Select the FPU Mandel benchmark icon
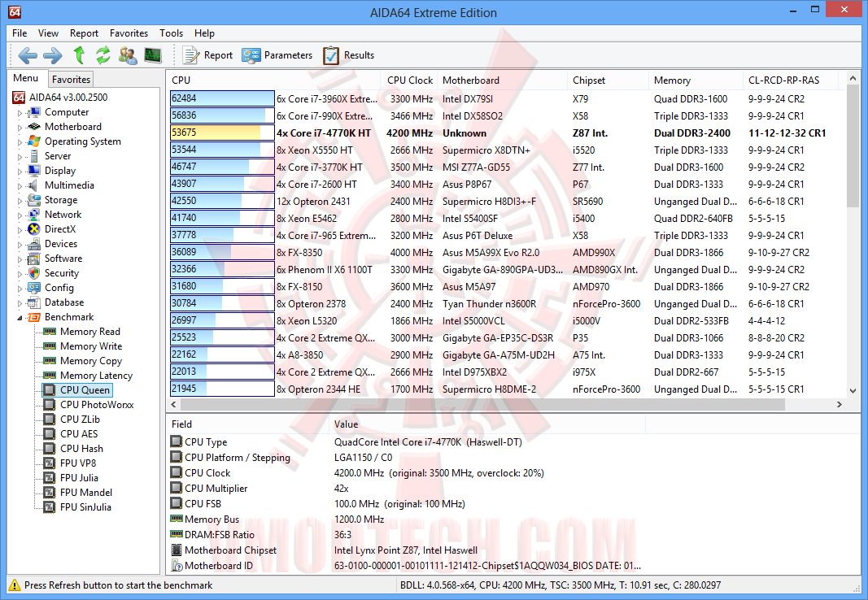This screenshot has width=868, height=600. (x=50, y=493)
